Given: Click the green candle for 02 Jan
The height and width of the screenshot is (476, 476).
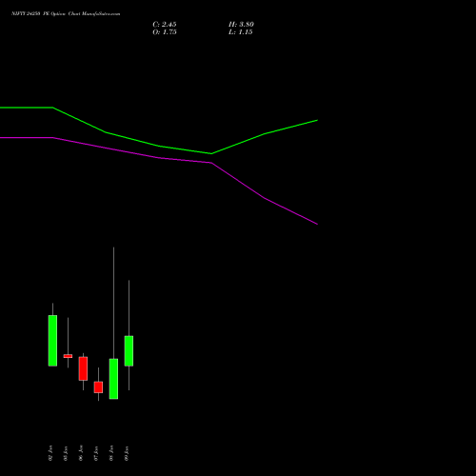Looking at the screenshot, I should [52, 341].
